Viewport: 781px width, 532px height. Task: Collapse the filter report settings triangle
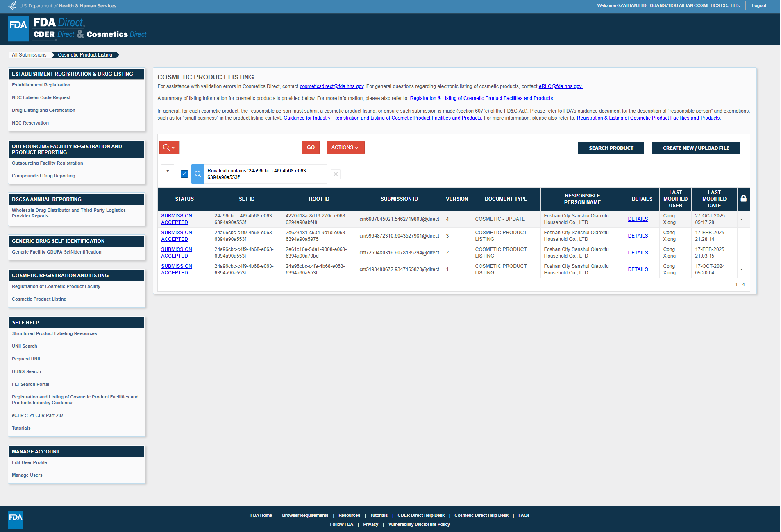168,171
